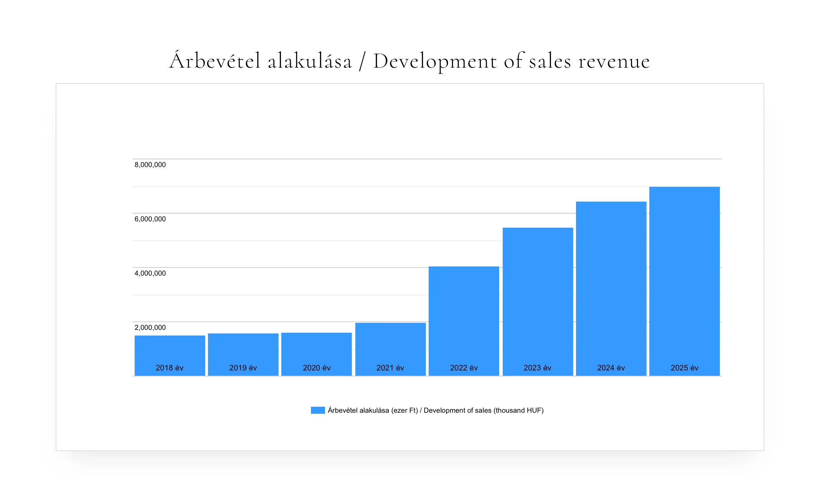Screen dimensions: 827x504
Task: Click the 6,000,000 axis label
Action: point(150,219)
